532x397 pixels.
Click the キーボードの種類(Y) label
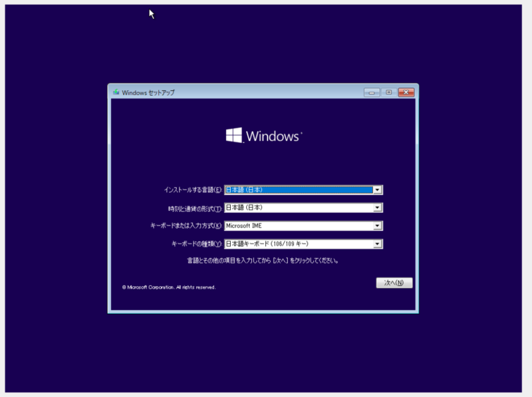pos(196,243)
